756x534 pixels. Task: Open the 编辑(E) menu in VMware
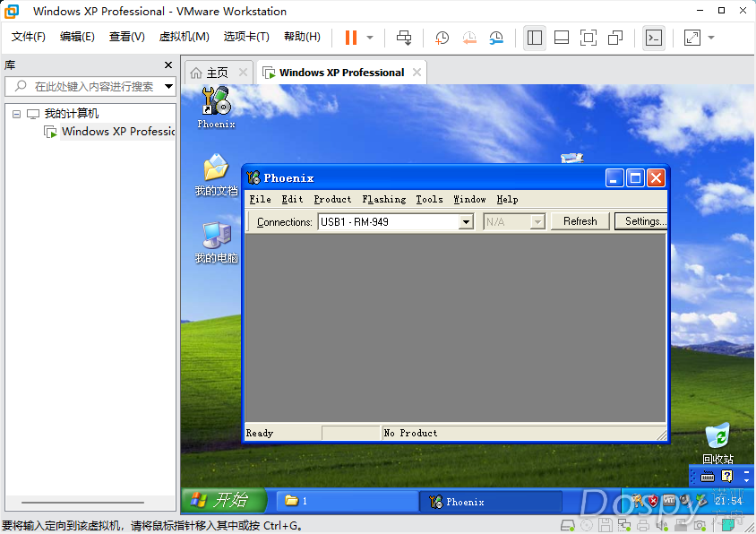tap(77, 37)
